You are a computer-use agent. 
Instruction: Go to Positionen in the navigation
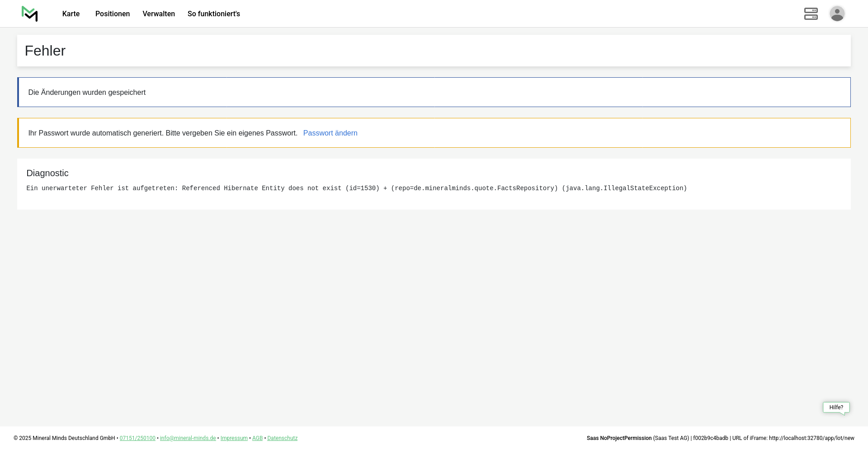tap(113, 14)
